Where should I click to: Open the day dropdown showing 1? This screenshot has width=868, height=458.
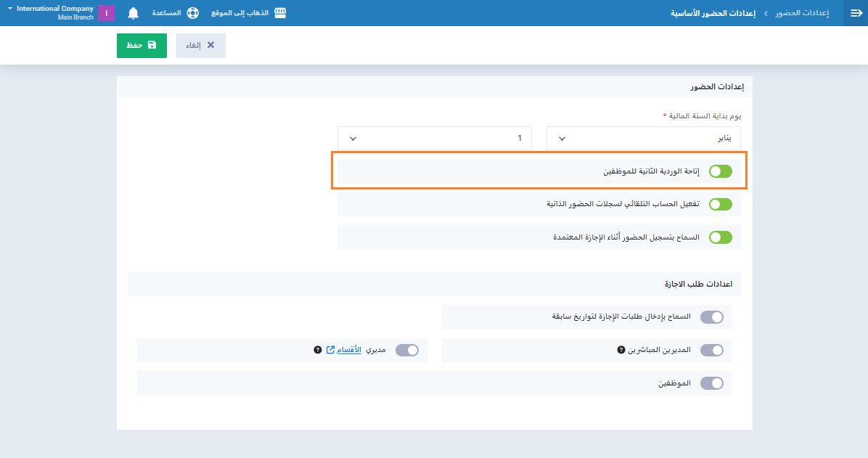(434, 138)
